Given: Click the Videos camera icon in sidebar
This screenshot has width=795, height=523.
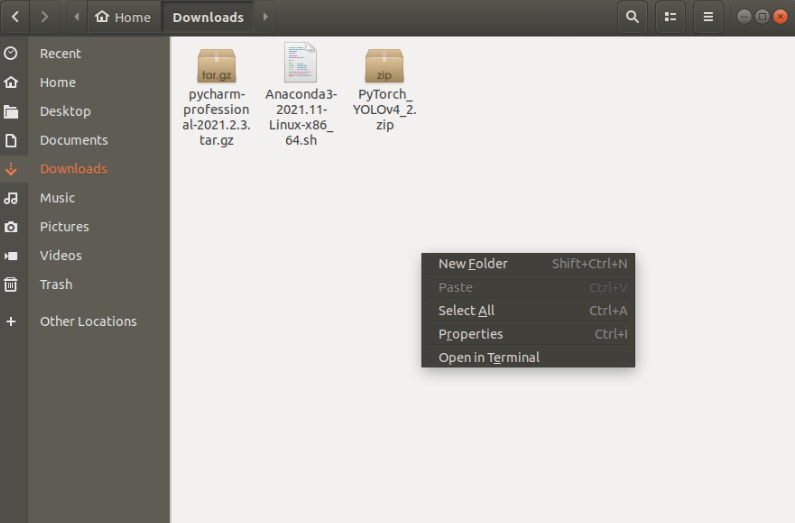Looking at the screenshot, I should coord(11,255).
